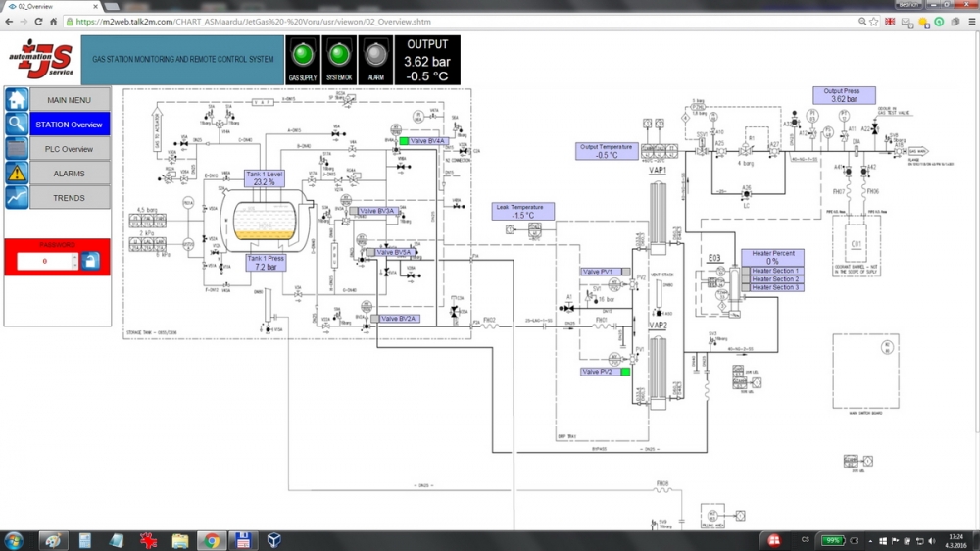Click the warning triangle alarms icon
This screenshot has height=551, width=980.
click(17, 173)
